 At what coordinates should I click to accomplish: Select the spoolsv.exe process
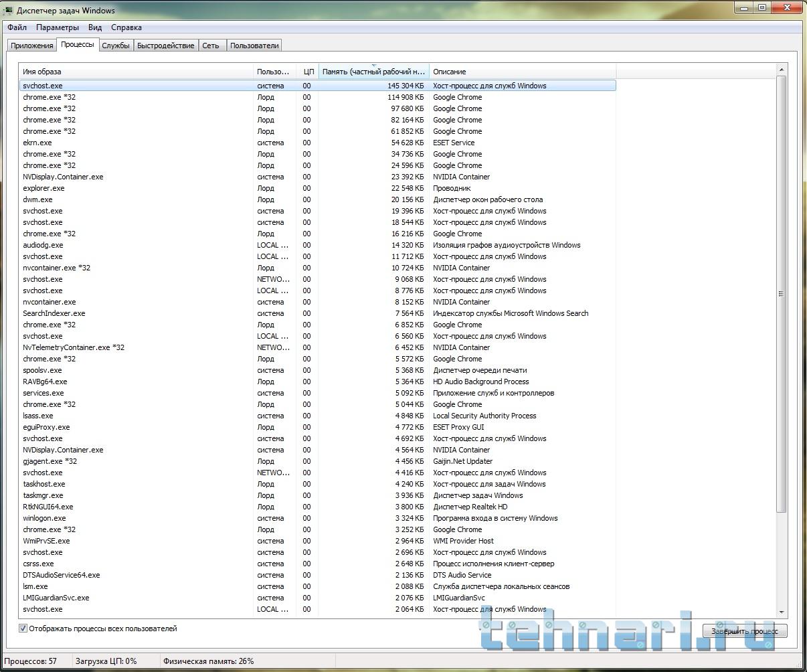(x=318, y=370)
